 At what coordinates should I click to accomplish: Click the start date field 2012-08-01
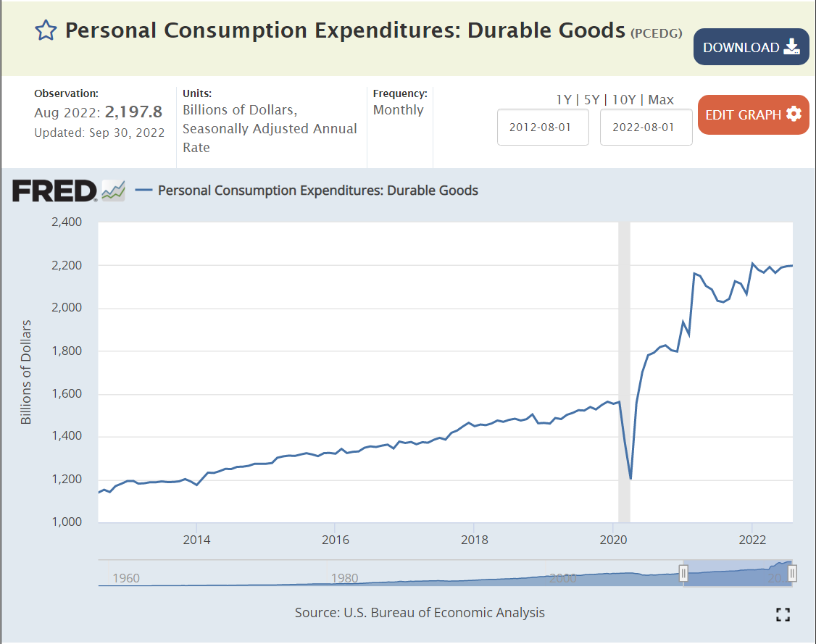pos(543,127)
